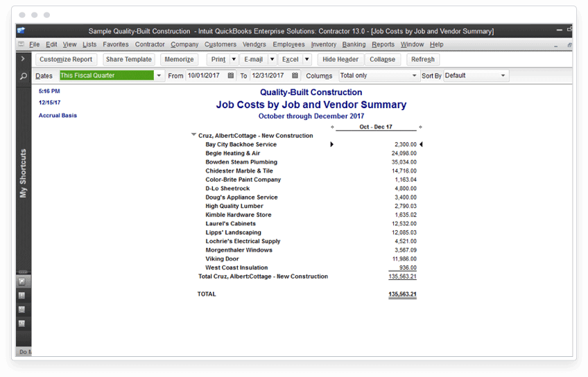Image resolution: width=588 pixels, height=377 pixels.
Task: Click the Customize Report button
Action: pyautogui.click(x=66, y=59)
